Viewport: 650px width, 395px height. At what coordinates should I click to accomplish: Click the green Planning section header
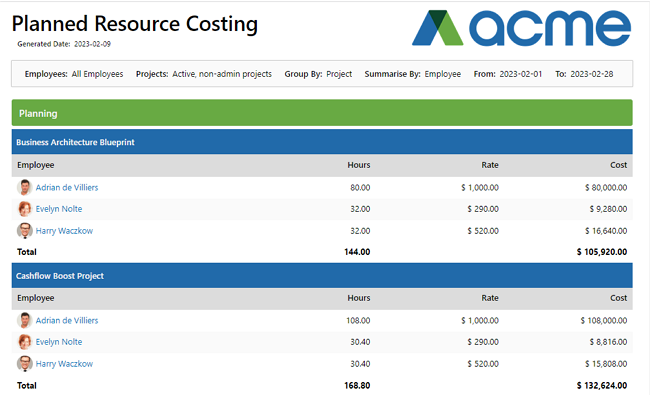click(x=322, y=113)
